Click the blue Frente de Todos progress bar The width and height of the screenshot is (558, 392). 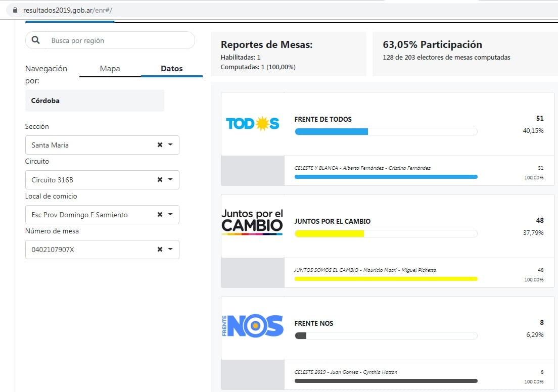tap(386, 132)
